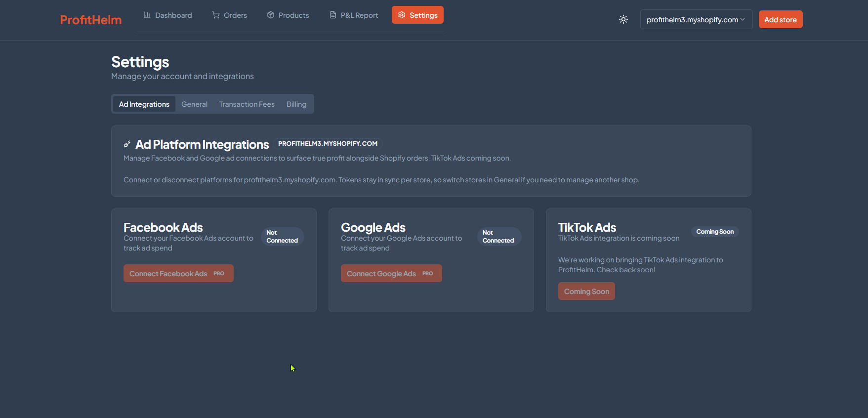Click the PRO tag on Google Ads button
The height and width of the screenshot is (418, 868).
coord(428,273)
